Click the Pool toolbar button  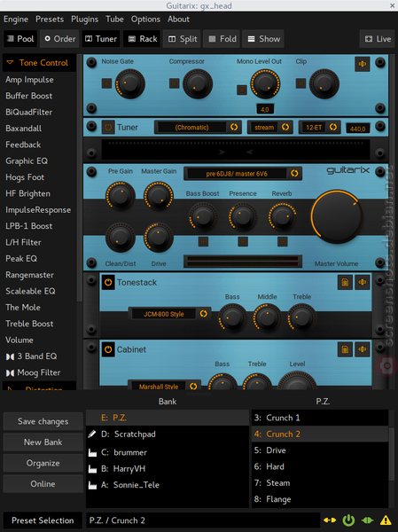click(20, 39)
